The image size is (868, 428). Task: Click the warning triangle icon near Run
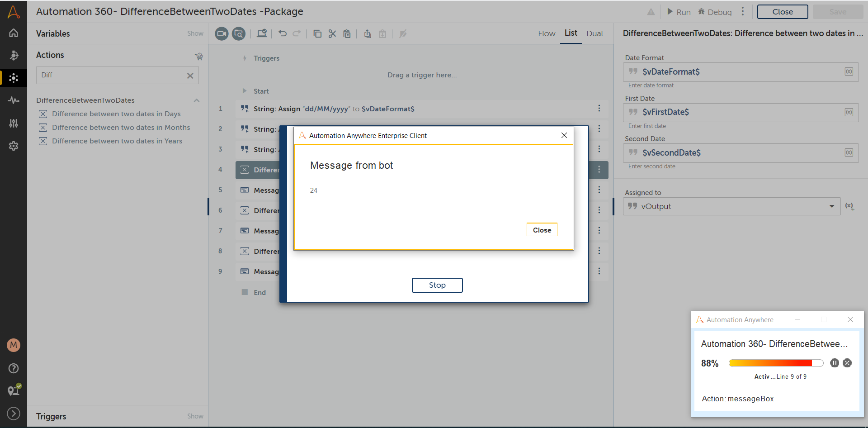[651, 12]
